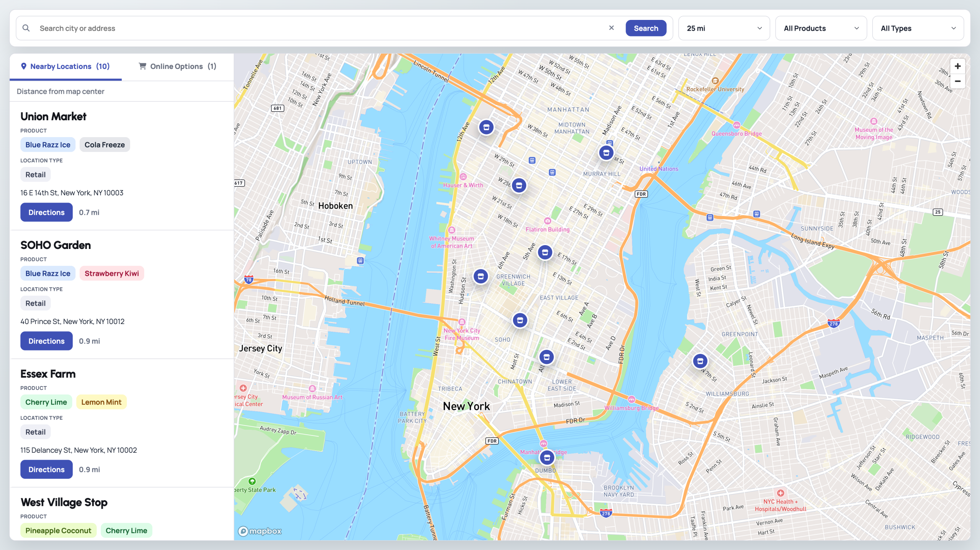Screen dimensions: 980x550
Task: Click the store marker in Greenwich Village
Action: click(480, 277)
